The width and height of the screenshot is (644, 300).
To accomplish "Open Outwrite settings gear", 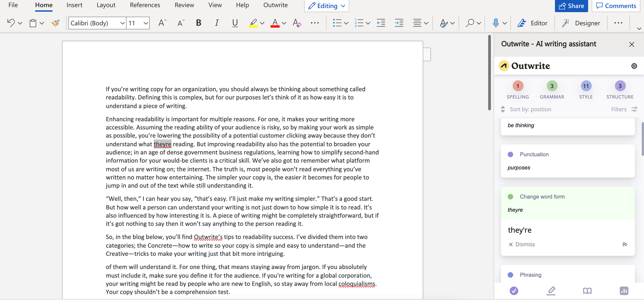I will pyautogui.click(x=634, y=66).
